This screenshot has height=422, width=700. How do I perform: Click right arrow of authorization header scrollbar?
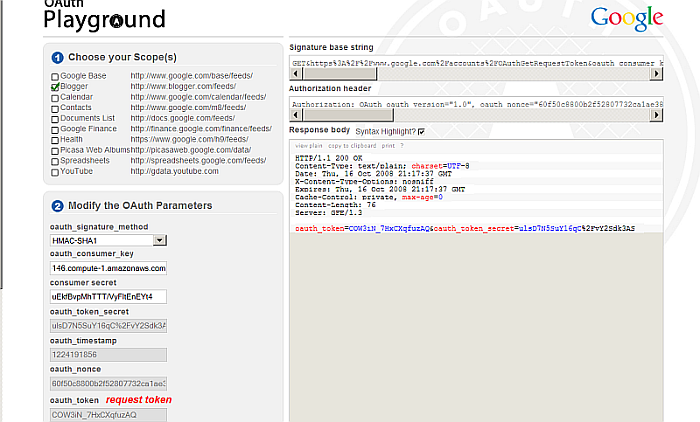656,115
